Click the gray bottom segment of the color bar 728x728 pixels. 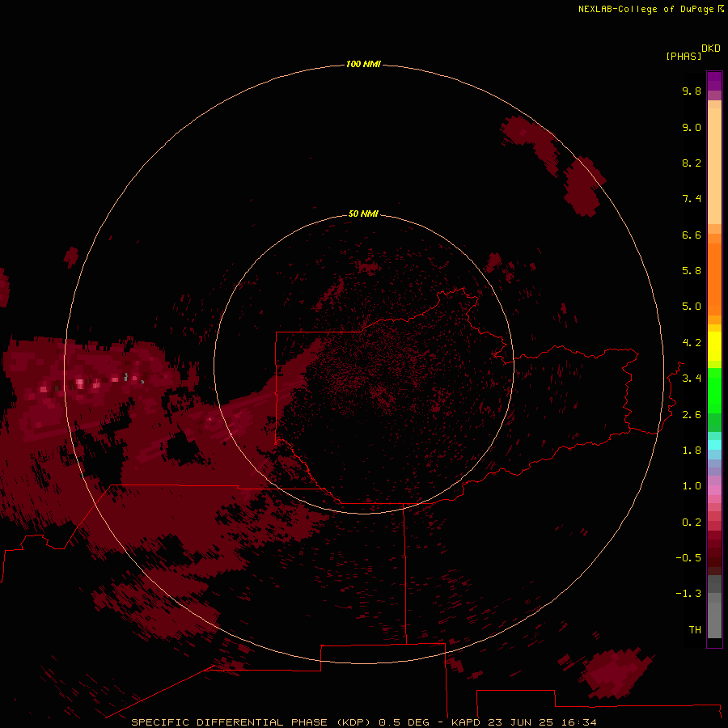(714, 616)
